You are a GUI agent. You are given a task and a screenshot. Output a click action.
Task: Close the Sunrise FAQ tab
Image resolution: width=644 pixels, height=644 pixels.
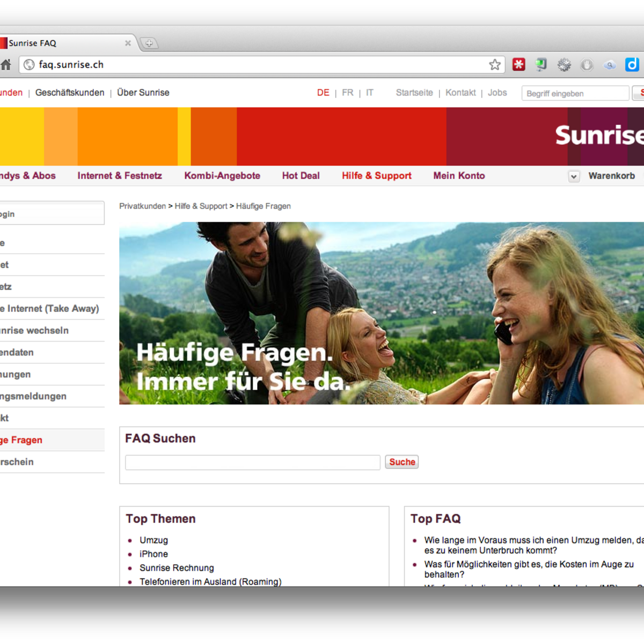(128, 43)
